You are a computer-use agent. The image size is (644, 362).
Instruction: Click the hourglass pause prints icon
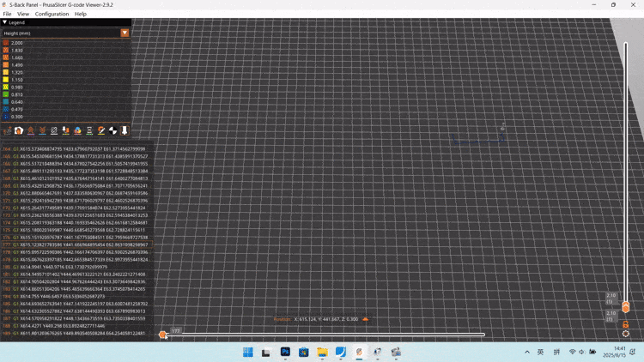89,130
